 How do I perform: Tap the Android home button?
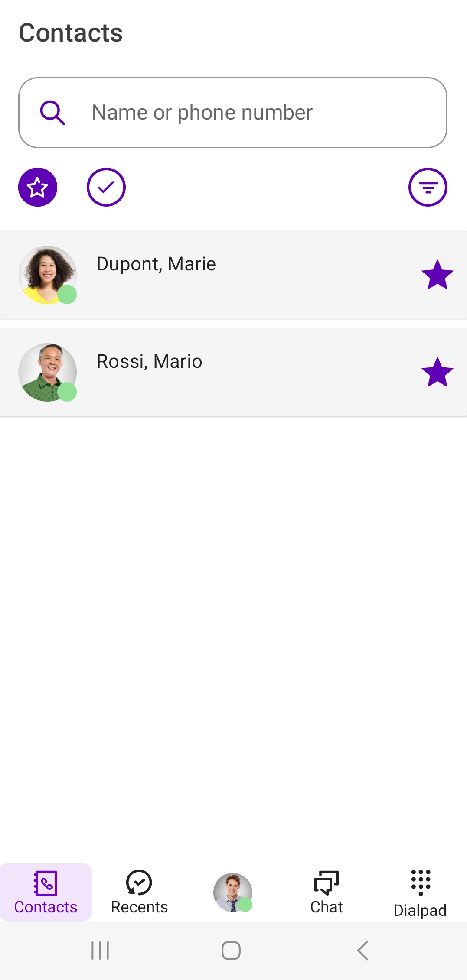click(x=231, y=951)
